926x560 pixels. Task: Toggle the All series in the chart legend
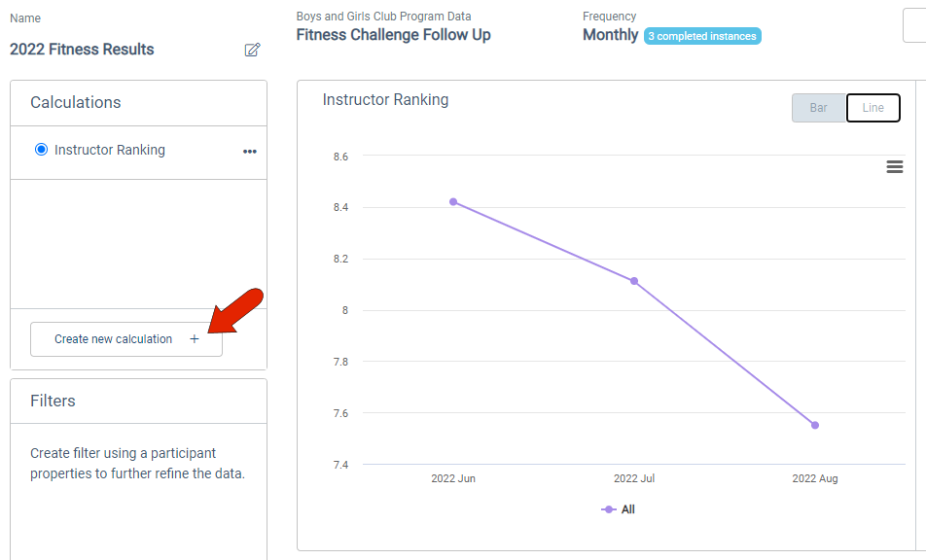(619, 509)
